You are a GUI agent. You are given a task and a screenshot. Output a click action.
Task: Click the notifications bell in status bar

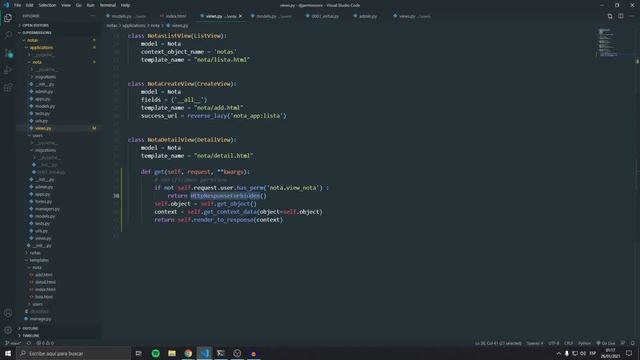[632, 343]
